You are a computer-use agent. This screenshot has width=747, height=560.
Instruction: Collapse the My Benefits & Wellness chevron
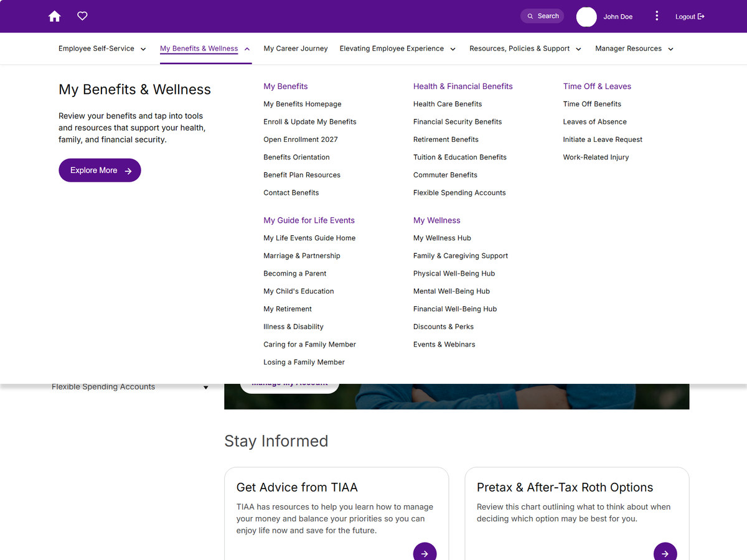click(247, 49)
